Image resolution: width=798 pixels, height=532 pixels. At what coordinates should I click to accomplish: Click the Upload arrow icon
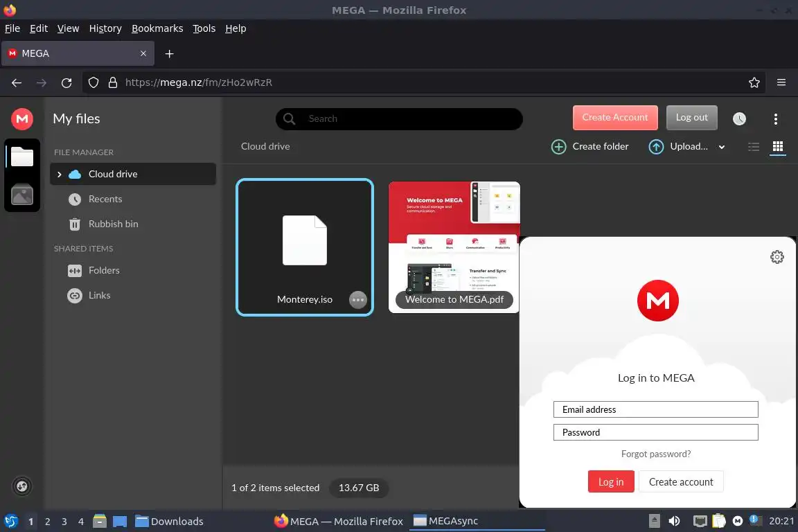coord(656,147)
